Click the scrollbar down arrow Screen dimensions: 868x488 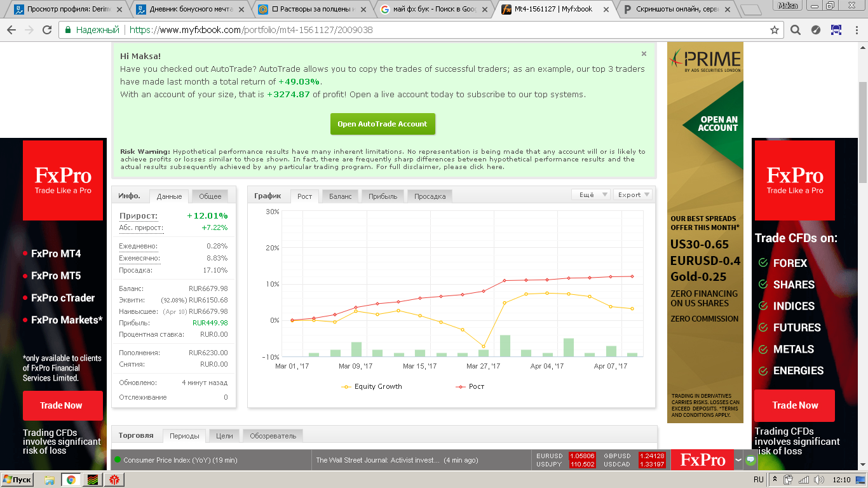(x=863, y=465)
